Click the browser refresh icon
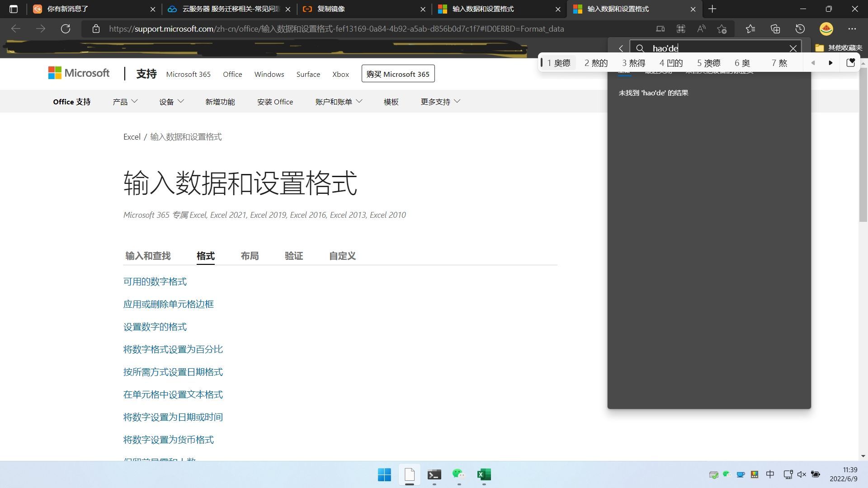868x488 pixels. [x=66, y=29]
